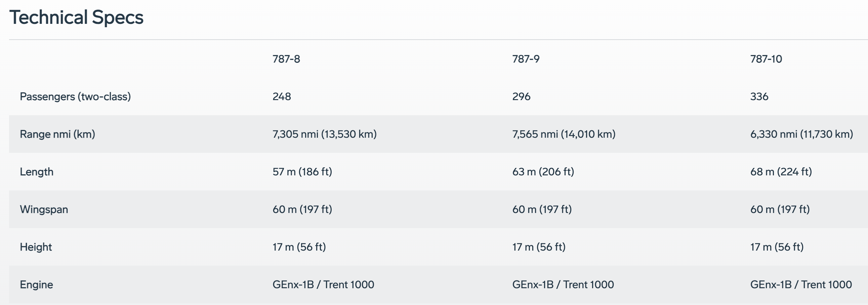Image resolution: width=868 pixels, height=305 pixels.
Task: Select the 787-10 column header
Action: tap(766, 59)
